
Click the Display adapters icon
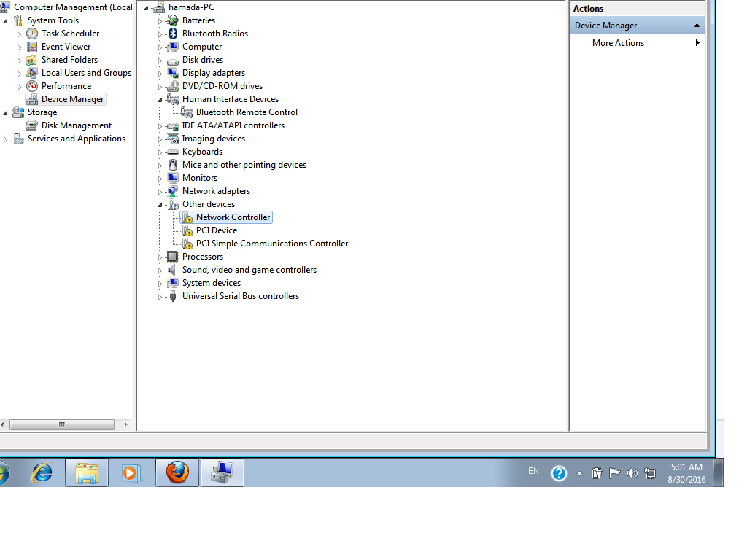click(x=172, y=73)
